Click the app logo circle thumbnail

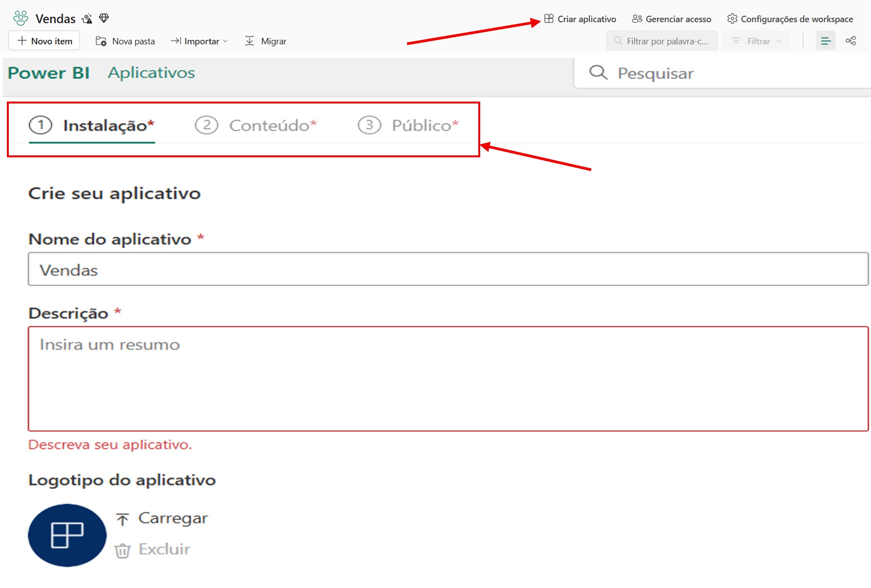67,535
